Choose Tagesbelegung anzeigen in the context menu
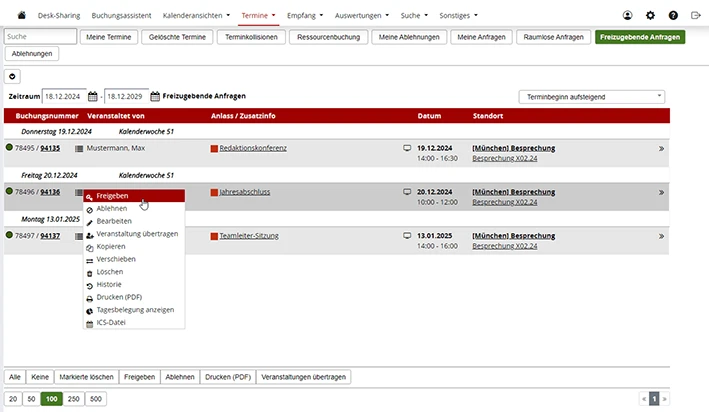 (x=134, y=310)
